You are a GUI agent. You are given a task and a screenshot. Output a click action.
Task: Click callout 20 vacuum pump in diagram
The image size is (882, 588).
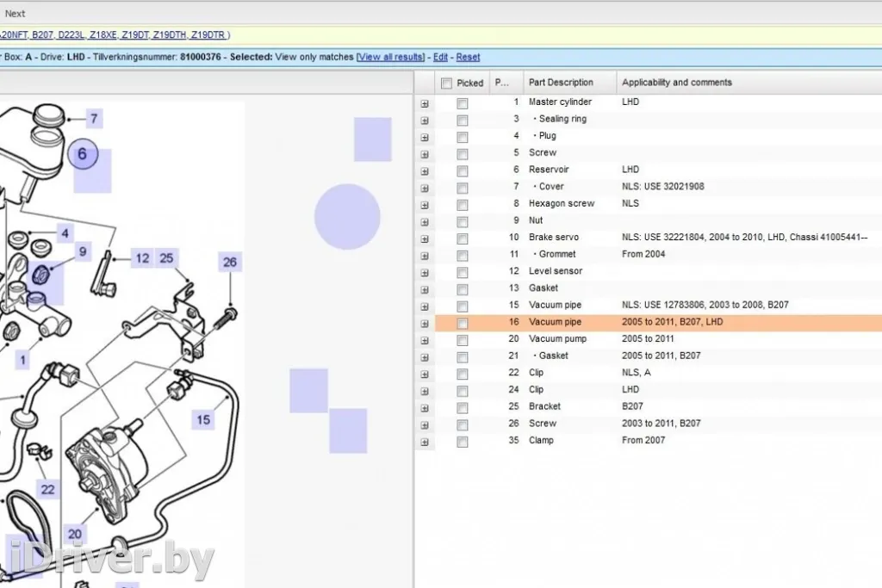(75, 535)
